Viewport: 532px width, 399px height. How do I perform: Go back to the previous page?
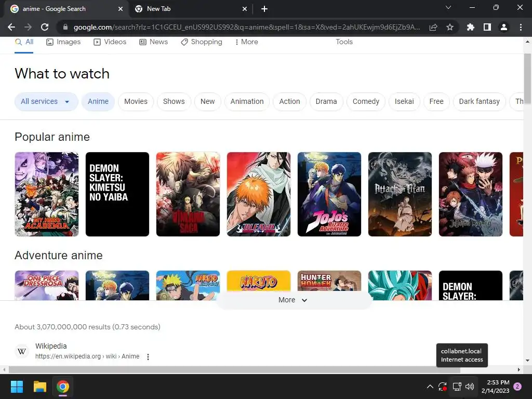(11, 27)
